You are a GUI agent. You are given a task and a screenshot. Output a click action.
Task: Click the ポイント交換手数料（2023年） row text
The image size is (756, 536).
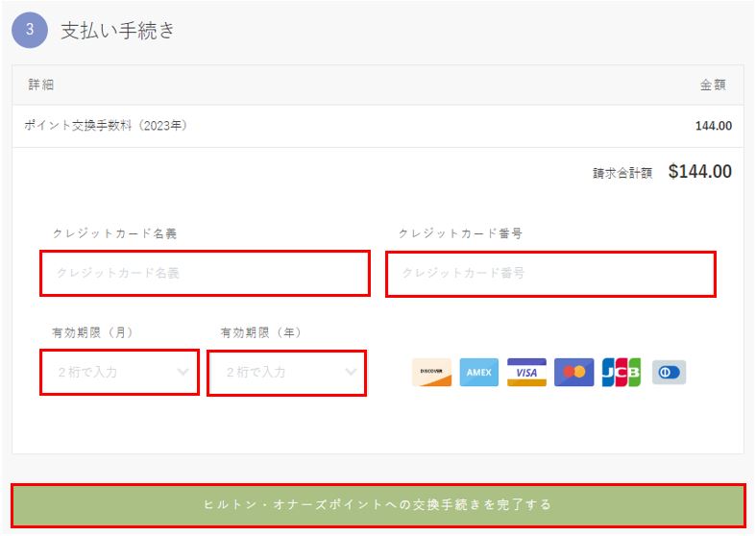(x=106, y=125)
